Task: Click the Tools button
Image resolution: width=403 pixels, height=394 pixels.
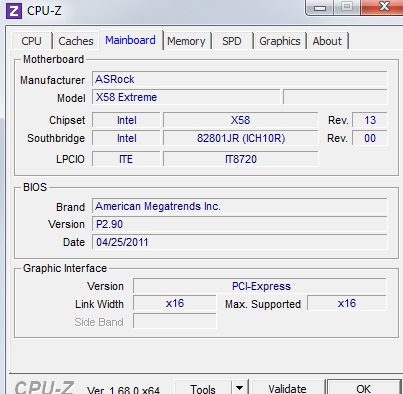Action: 203,388
